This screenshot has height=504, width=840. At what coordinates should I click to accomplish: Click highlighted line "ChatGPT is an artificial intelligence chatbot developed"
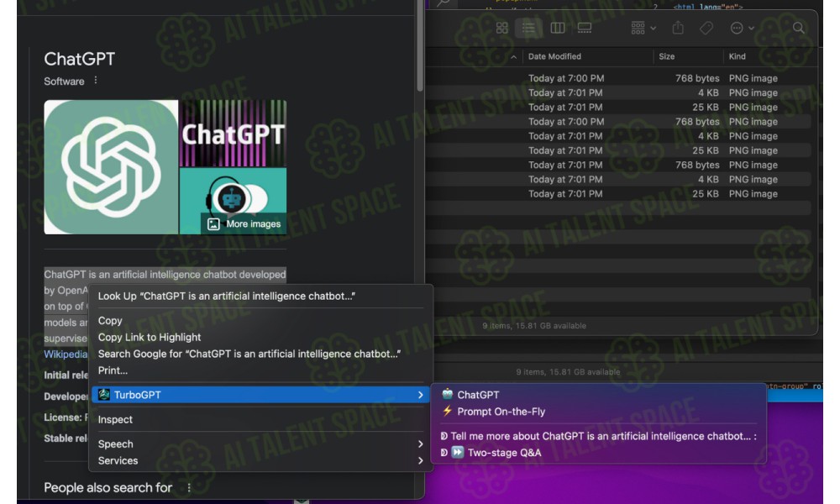[x=165, y=274]
